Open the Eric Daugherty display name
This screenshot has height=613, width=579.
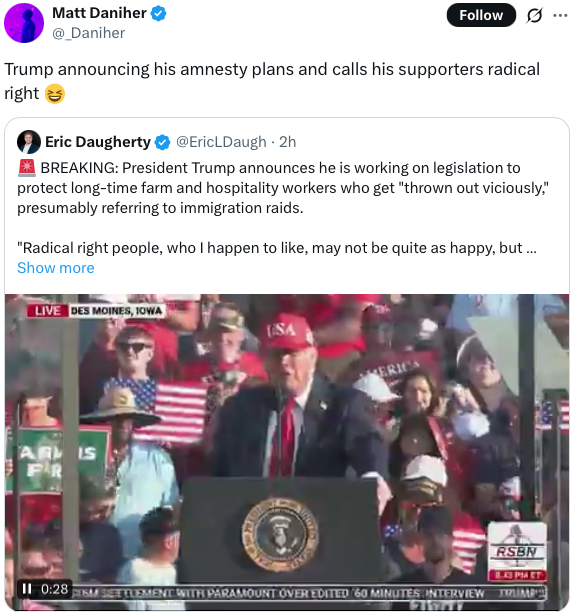[98, 142]
